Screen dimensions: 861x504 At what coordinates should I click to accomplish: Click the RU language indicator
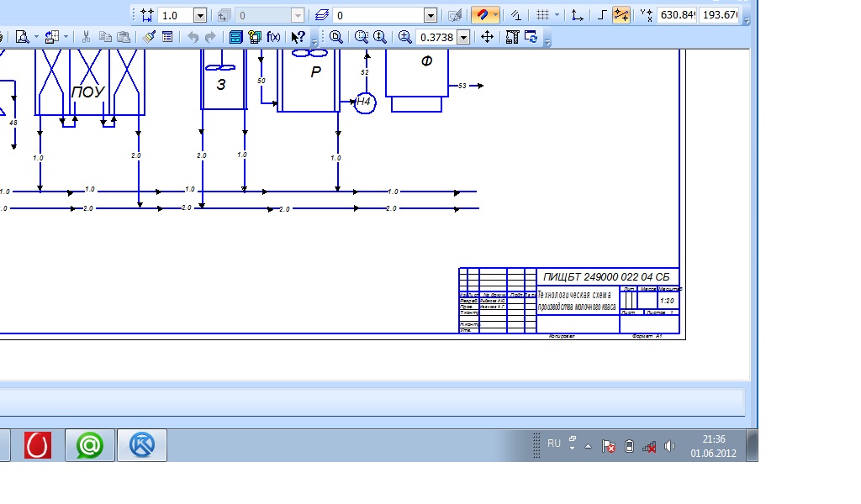click(x=553, y=444)
